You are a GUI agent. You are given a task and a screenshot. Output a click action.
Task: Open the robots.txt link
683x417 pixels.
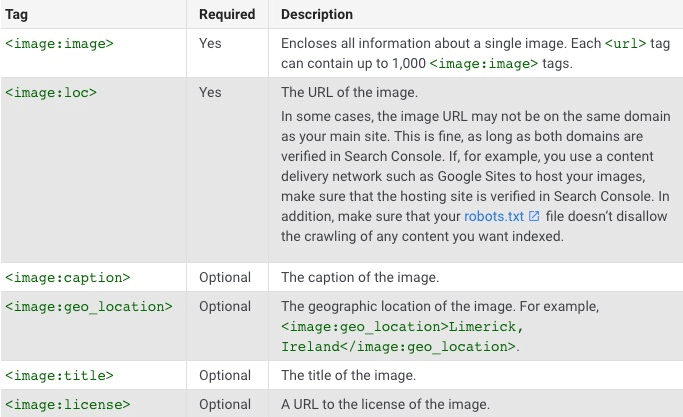point(494,216)
